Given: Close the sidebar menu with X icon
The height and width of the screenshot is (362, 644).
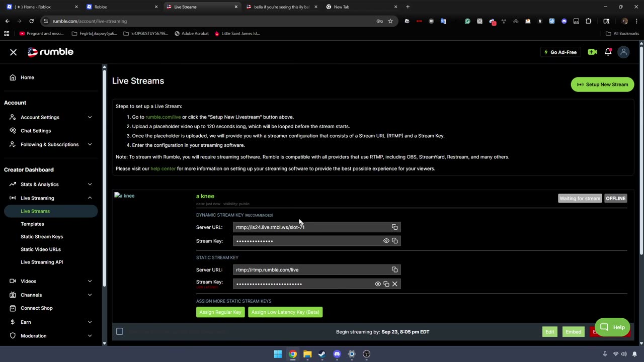Looking at the screenshot, I should pos(14,52).
